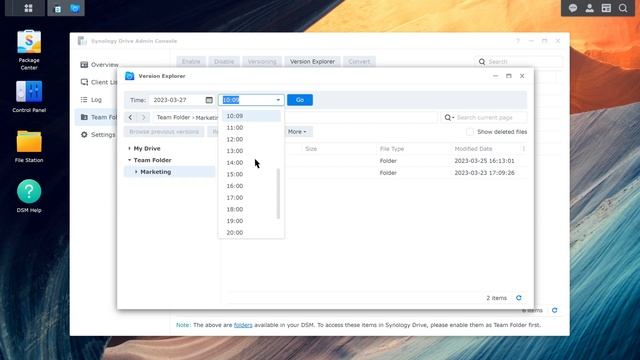The image size is (640, 360).
Task: Expand the My Drive tree node
Action: click(129, 149)
